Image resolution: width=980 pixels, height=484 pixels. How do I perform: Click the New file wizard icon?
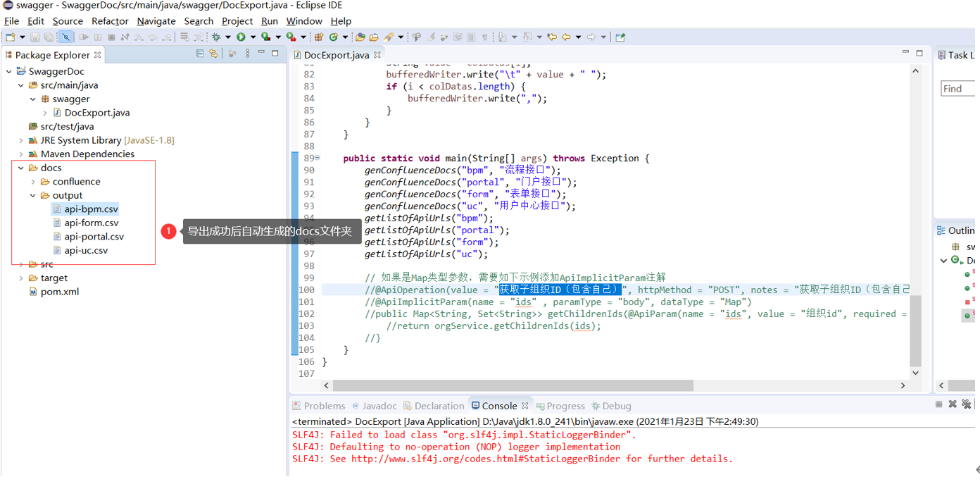click(x=11, y=37)
